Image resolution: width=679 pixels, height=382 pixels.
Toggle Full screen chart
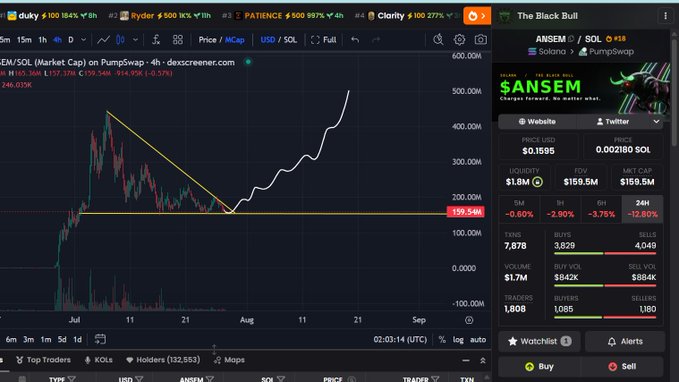point(323,40)
